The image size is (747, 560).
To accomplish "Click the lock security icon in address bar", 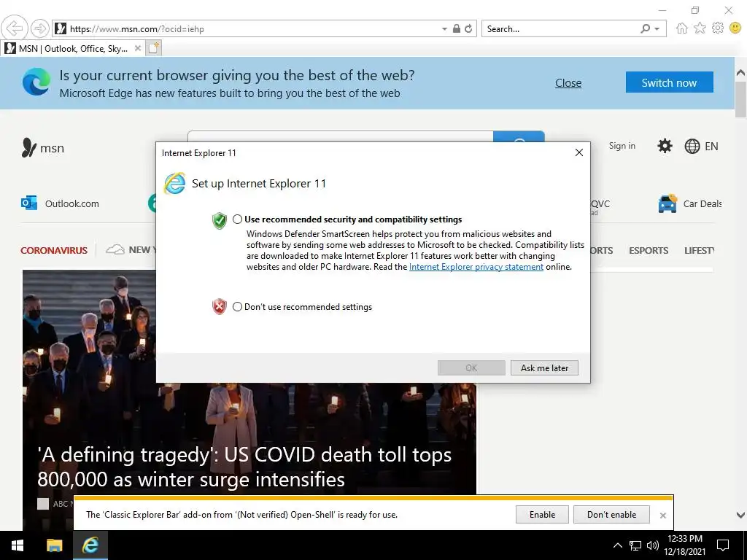I will click(457, 28).
